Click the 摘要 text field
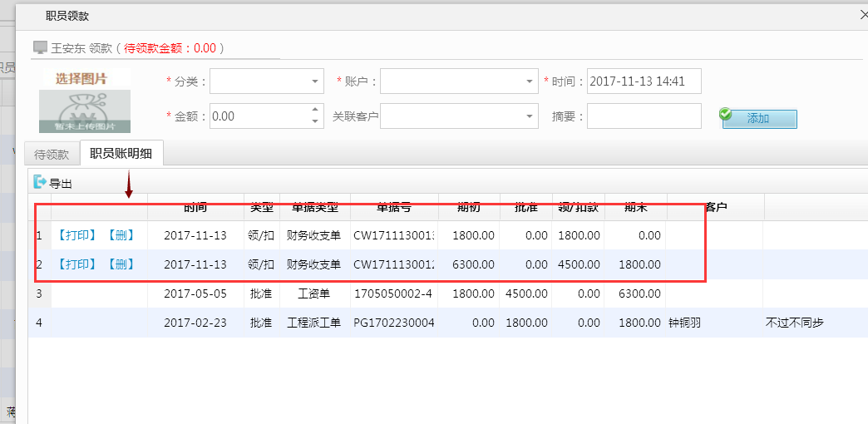This screenshot has width=868, height=424. (644, 116)
